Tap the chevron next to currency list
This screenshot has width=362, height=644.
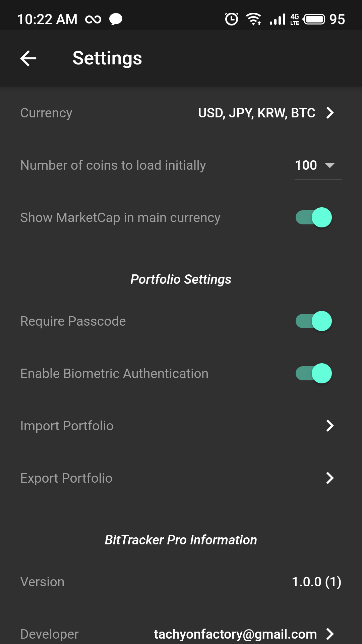coord(330,113)
